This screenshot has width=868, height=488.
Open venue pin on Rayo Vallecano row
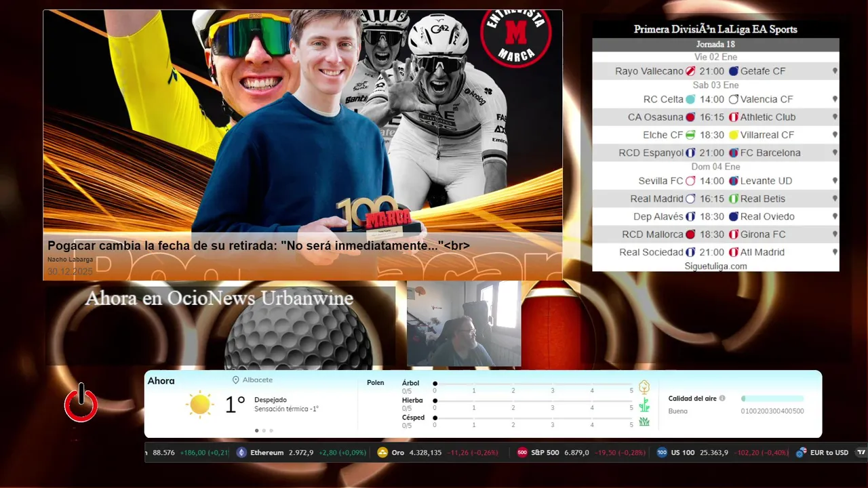tap(835, 71)
